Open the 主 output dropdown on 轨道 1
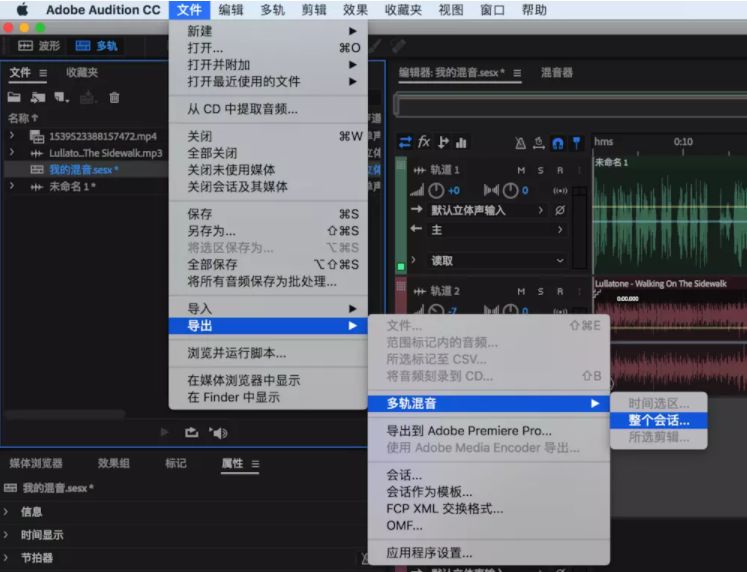 497,230
